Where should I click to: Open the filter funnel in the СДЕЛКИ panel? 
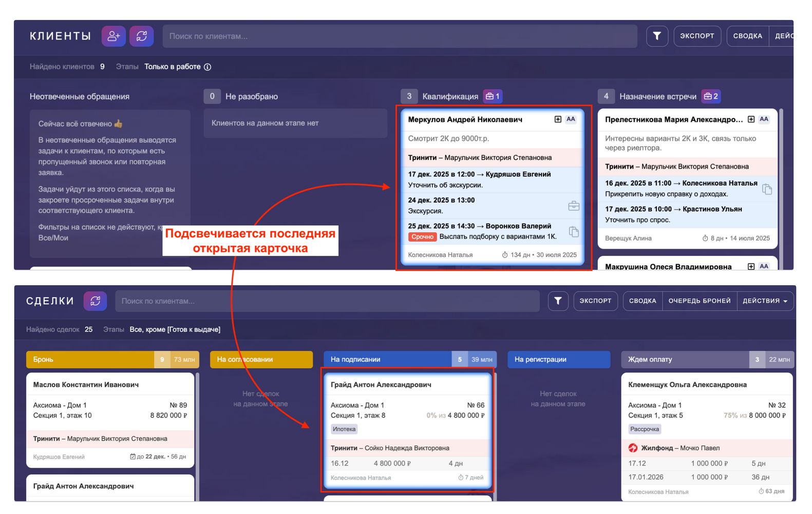tap(558, 301)
